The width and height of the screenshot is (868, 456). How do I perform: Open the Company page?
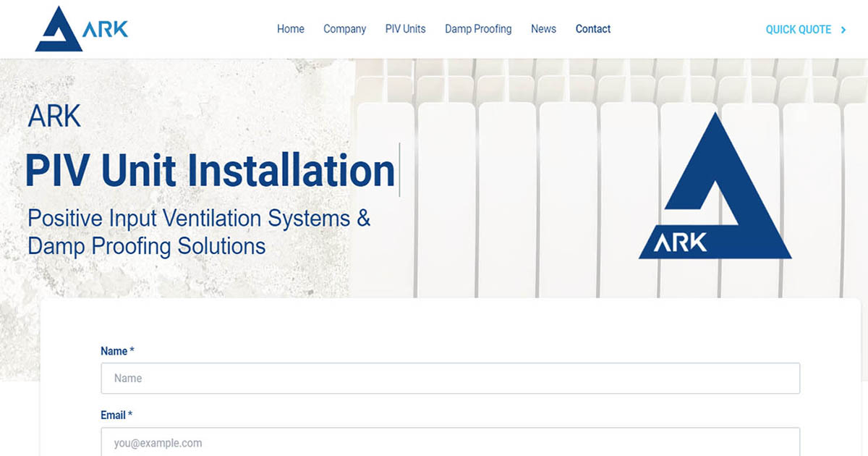[x=345, y=29]
